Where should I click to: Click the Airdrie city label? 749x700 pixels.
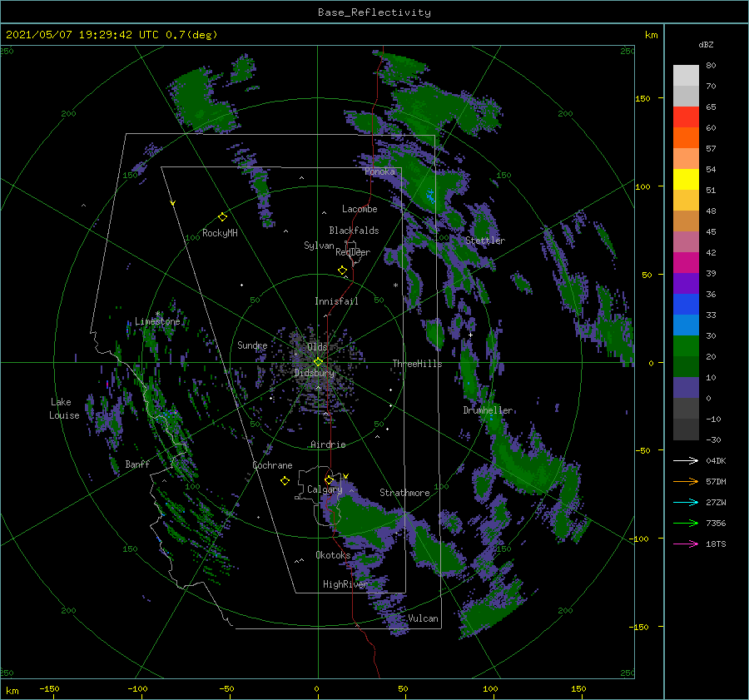point(328,444)
